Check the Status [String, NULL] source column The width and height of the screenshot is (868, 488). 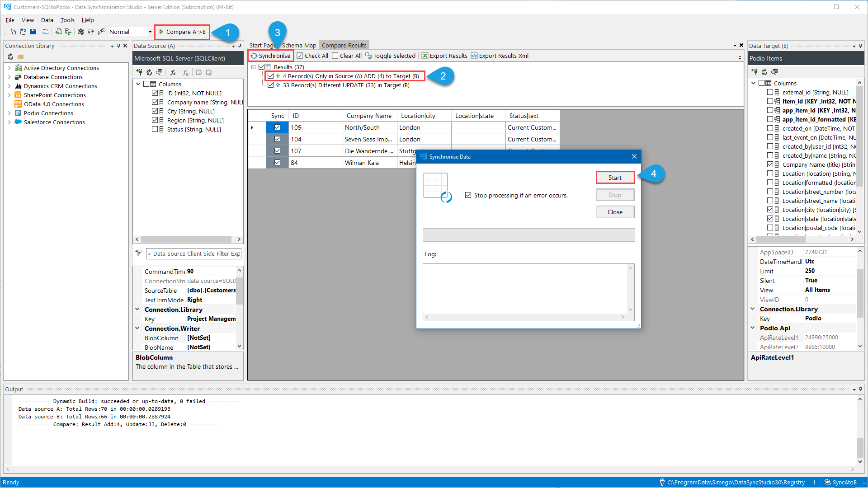point(155,129)
